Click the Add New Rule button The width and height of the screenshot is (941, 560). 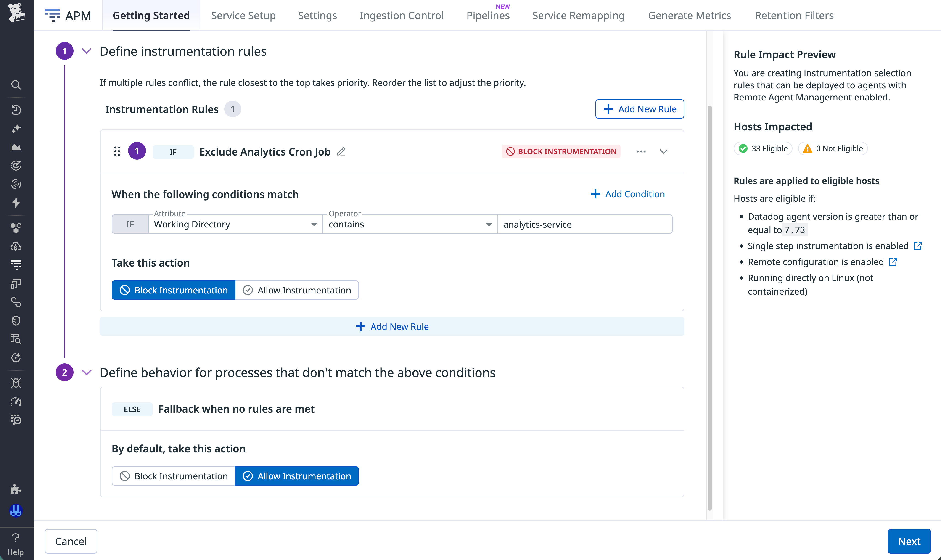639,109
